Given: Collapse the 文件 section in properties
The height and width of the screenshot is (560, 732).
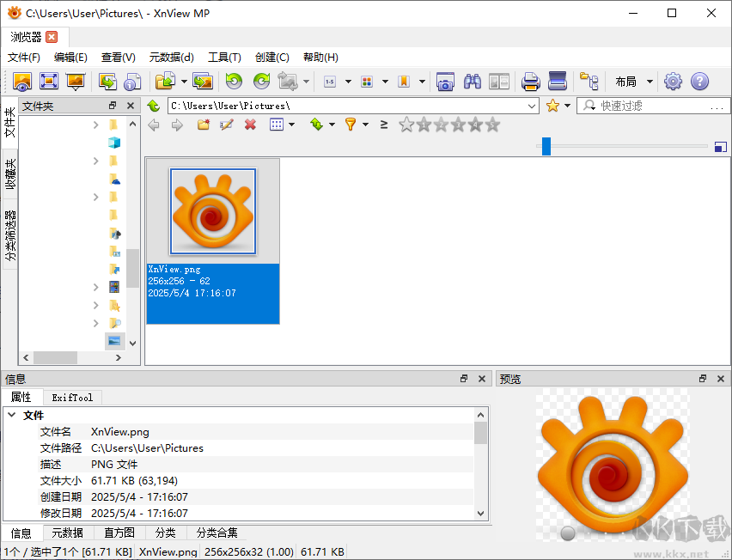Looking at the screenshot, I should pyautogui.click(x=12, y=415).
